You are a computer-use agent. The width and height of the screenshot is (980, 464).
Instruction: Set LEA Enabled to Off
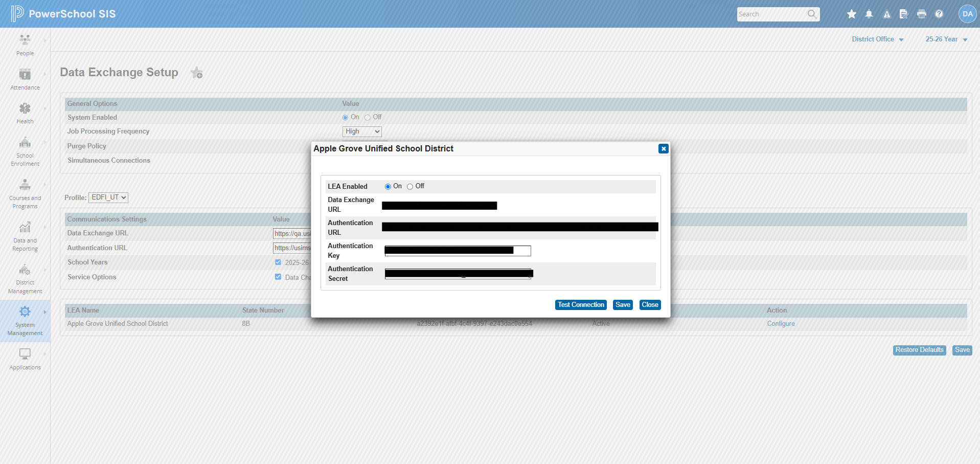410,187
